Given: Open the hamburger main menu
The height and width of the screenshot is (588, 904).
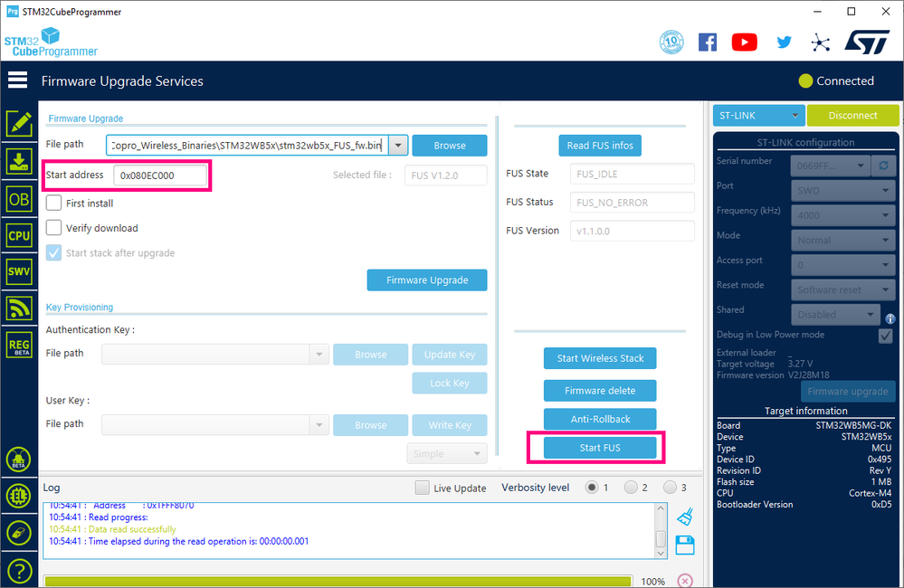Looking at the screenshot, I should coord(17,81).
